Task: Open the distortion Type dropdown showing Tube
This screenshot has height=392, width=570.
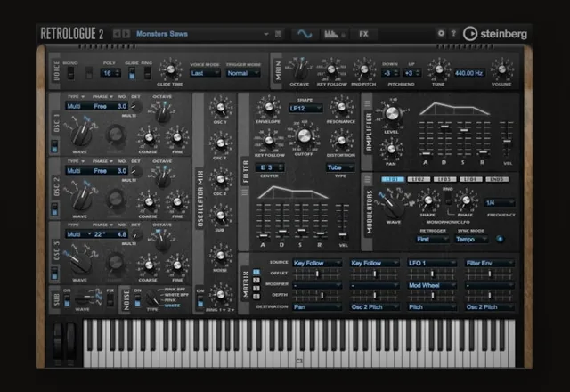Action: [x=340, y=167]
